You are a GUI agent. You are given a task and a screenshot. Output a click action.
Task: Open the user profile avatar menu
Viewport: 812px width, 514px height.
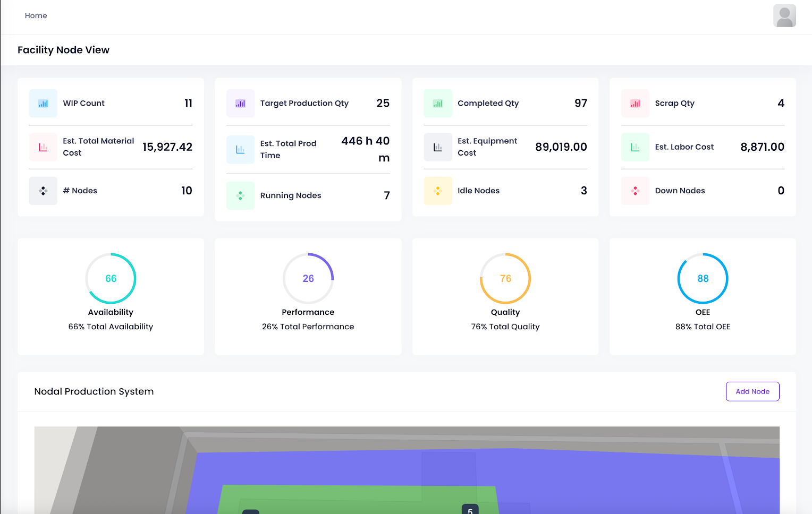[x=784, y=16]
